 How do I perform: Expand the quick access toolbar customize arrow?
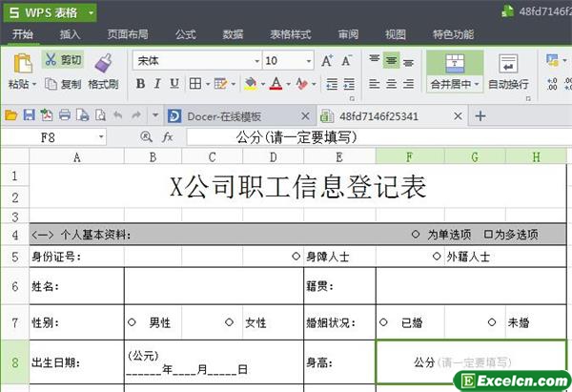(155, 115)
